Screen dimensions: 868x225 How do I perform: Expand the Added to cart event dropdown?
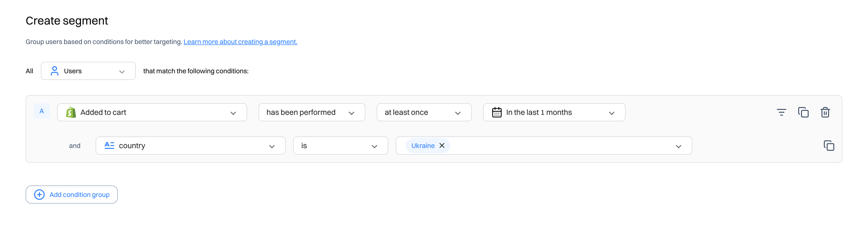[152, 112]
